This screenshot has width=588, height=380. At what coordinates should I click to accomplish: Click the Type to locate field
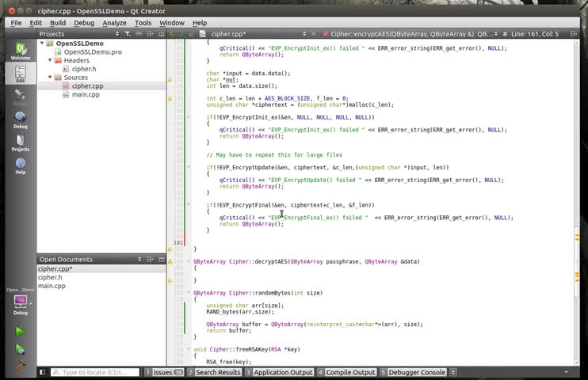[x=95, y=372]
